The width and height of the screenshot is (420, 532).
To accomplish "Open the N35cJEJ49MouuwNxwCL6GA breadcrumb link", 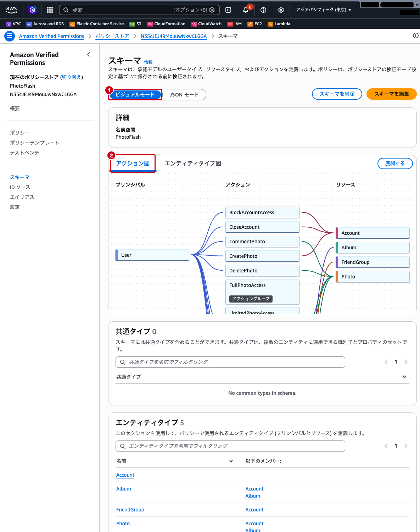I will coord(174,36).
